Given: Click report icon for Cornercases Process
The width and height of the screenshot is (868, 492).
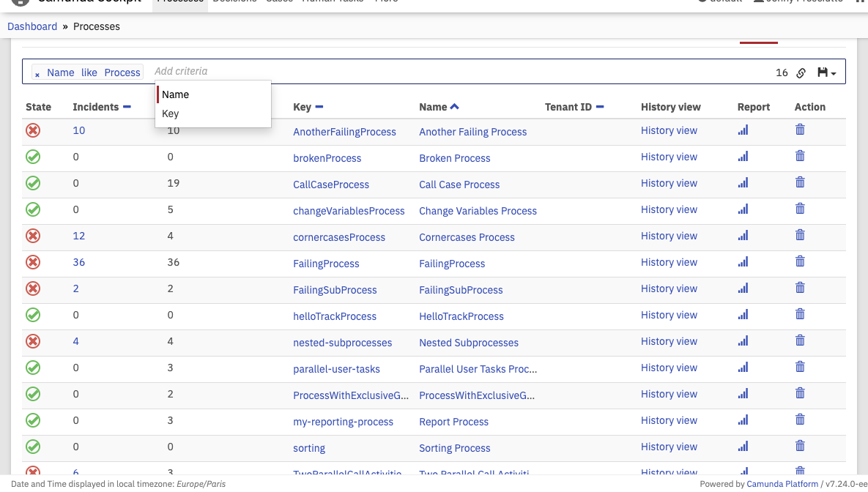Looking at the screenshot, I should [x=743, y=235].
